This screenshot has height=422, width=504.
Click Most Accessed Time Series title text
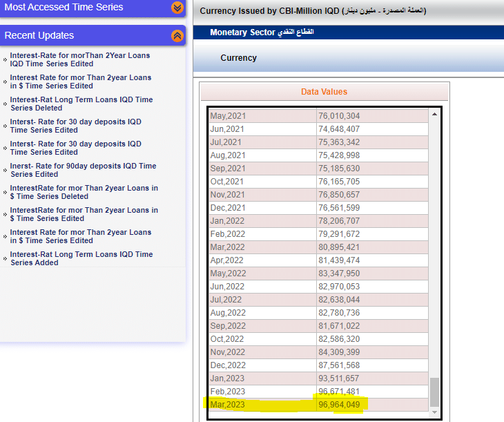click(x=64, y=8)
